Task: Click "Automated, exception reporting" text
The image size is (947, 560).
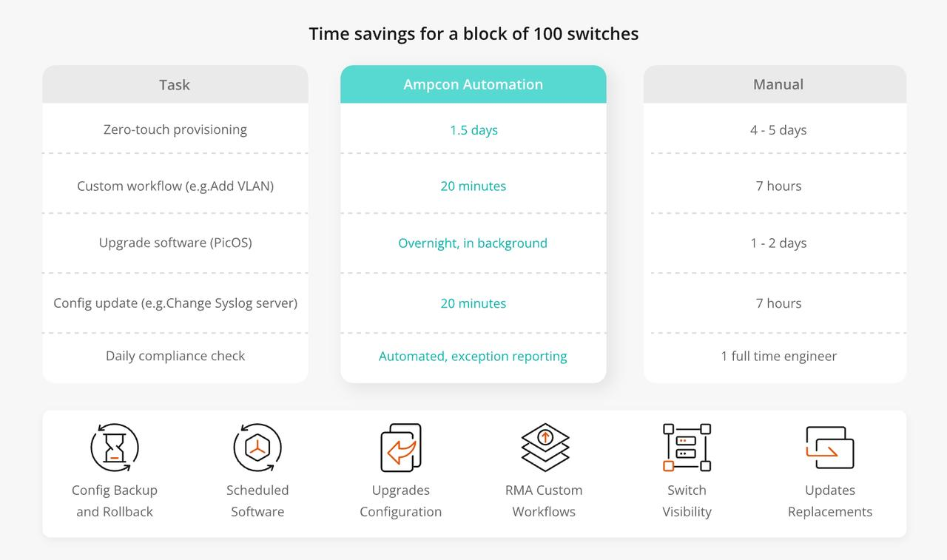Action: pyautogui.click(x=473, y=357)
